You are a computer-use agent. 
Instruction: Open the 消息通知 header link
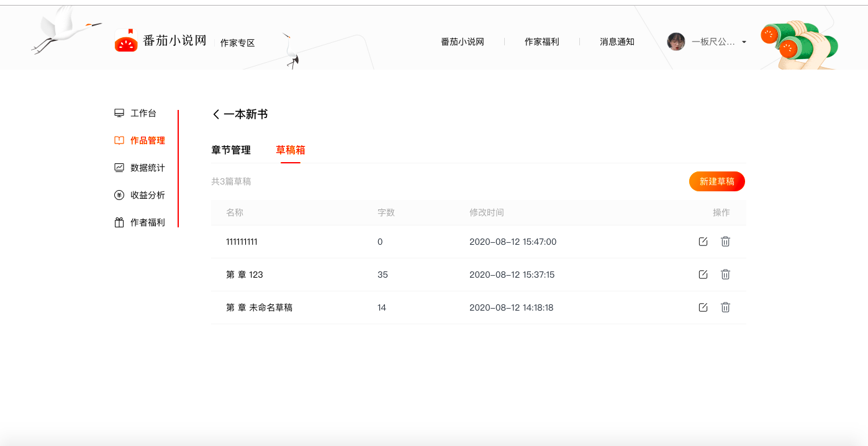(617, 42)
